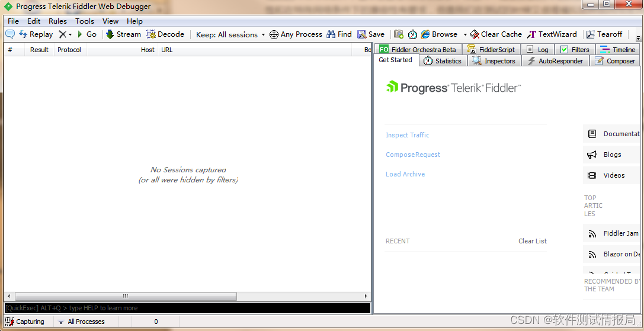Click the timer stopwatch icon

coord(412,34)
